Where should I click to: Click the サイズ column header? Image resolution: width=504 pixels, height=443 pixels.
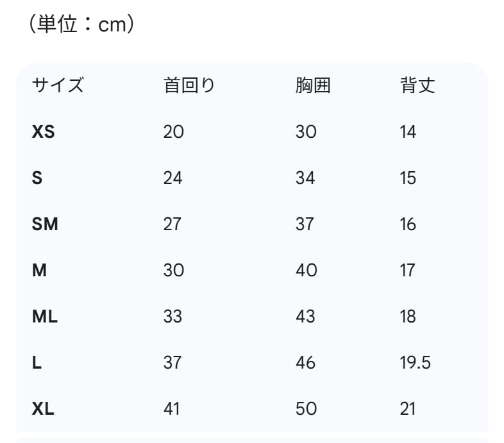pyautogui.click(x=58, y=85)
